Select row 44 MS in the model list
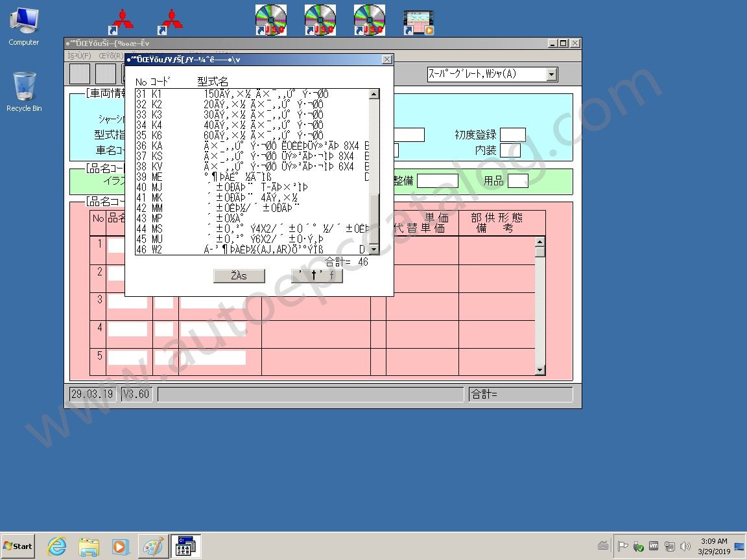Image resolution: width=747 pixels, height=560 pixels. click(x=252, y=229)
